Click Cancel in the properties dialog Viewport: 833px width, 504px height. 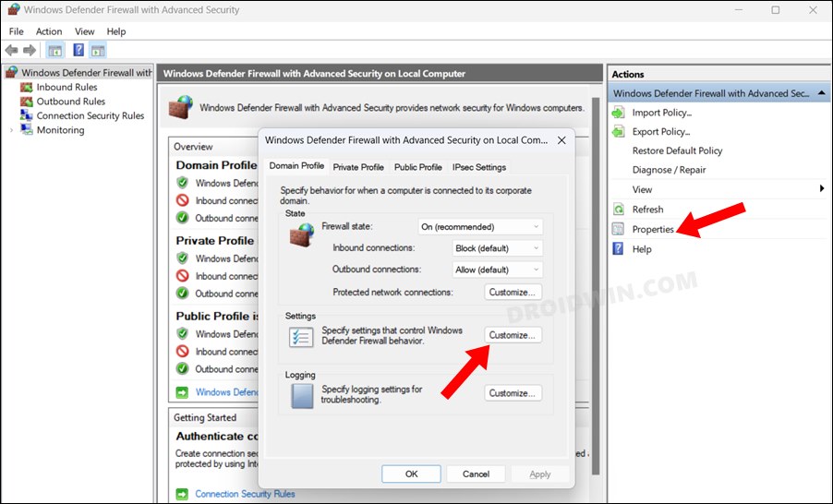coord(476,474)
